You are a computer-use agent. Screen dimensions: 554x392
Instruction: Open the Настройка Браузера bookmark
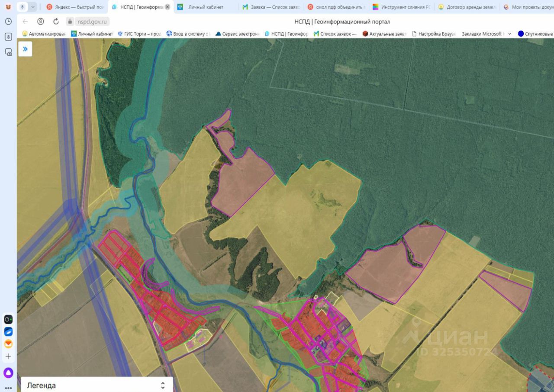tap(434, 34)
